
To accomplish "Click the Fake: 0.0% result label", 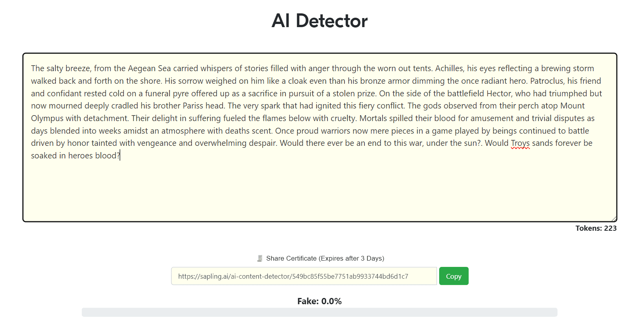I will point(319,301).
